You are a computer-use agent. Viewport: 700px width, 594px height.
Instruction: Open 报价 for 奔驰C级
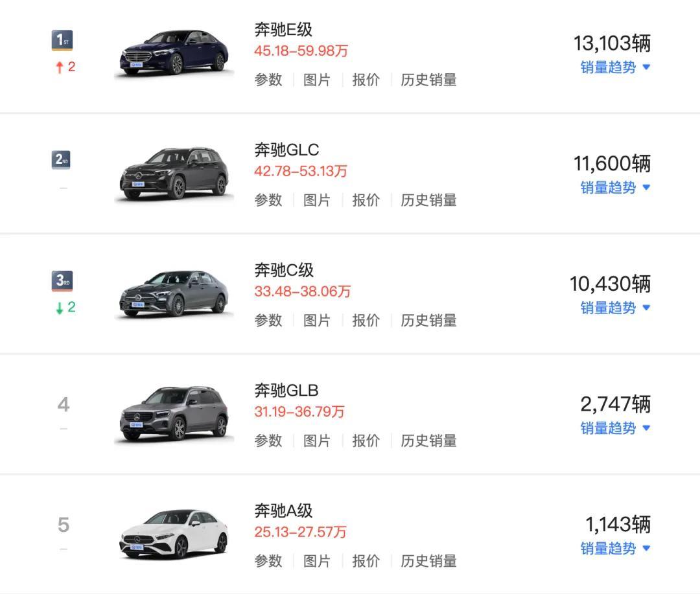(366, 321)
